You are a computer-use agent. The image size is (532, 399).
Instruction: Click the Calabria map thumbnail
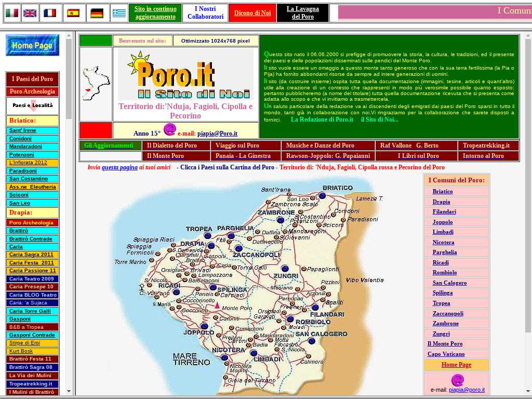95,84
